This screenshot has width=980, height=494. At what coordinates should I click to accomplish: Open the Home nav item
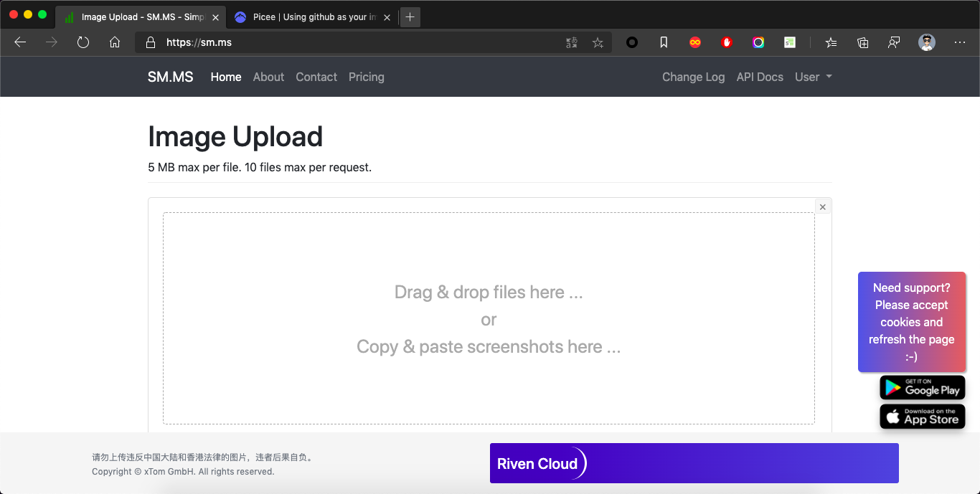(226, 77)
